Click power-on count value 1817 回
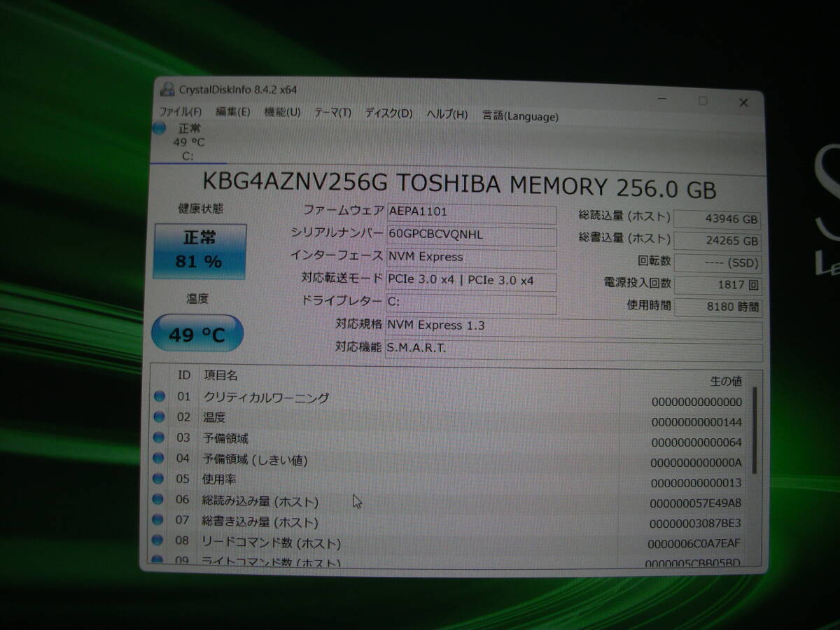The image size is (840, 630). click(x=717, y=285)
